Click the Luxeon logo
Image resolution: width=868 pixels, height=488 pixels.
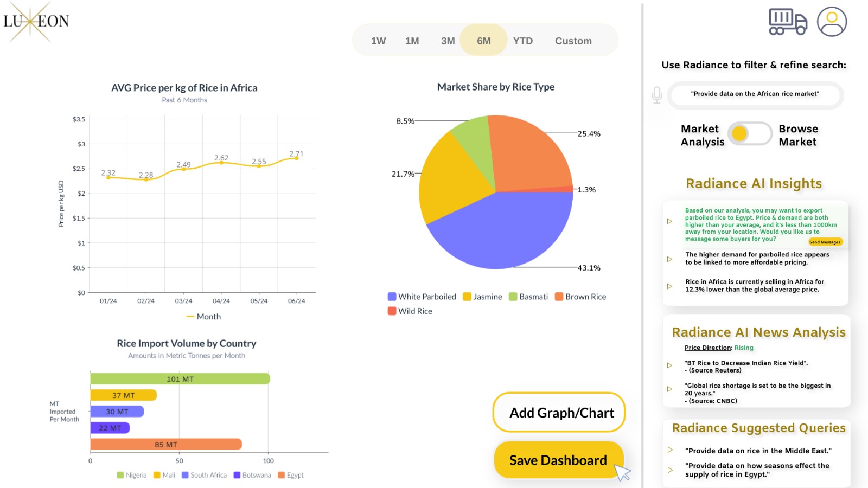tap(36, 22)
